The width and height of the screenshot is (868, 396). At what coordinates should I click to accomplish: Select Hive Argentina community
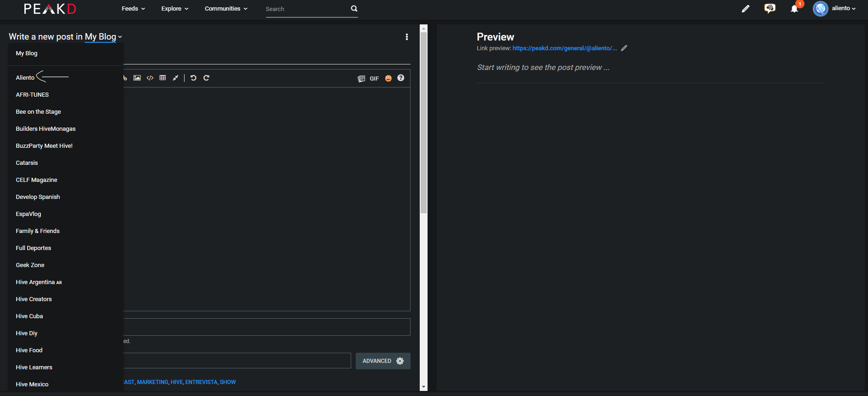[x=66, y=282]
